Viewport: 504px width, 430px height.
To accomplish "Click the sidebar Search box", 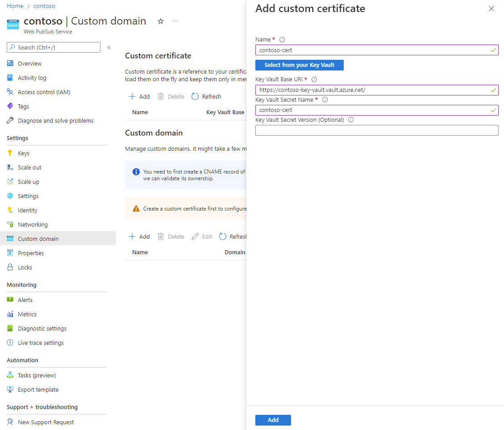I will click(x=54, y=47).
